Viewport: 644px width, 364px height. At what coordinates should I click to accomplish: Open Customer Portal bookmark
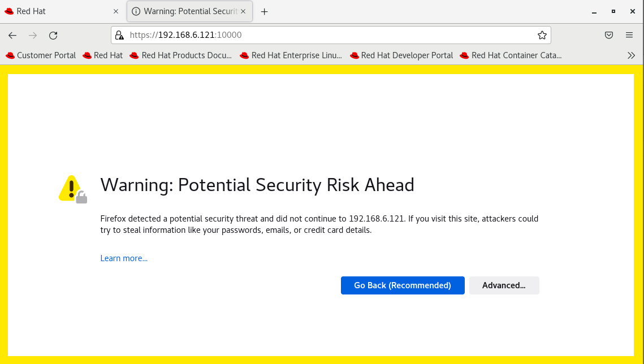point(41,55)
